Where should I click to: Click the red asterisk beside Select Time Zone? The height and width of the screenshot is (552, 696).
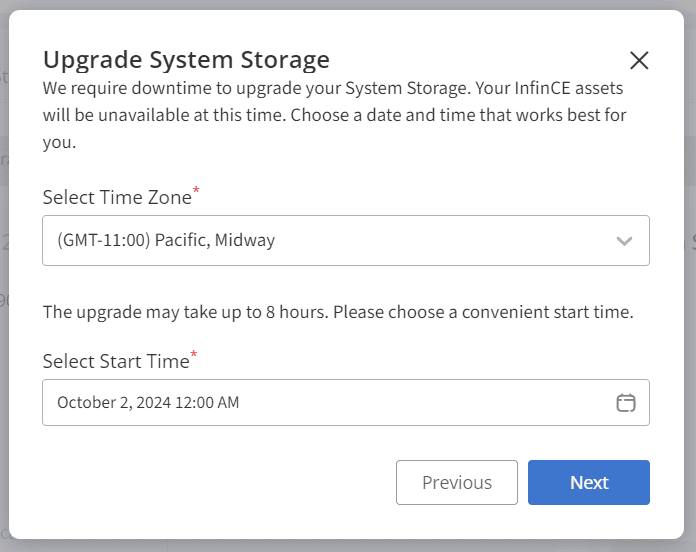196,190
